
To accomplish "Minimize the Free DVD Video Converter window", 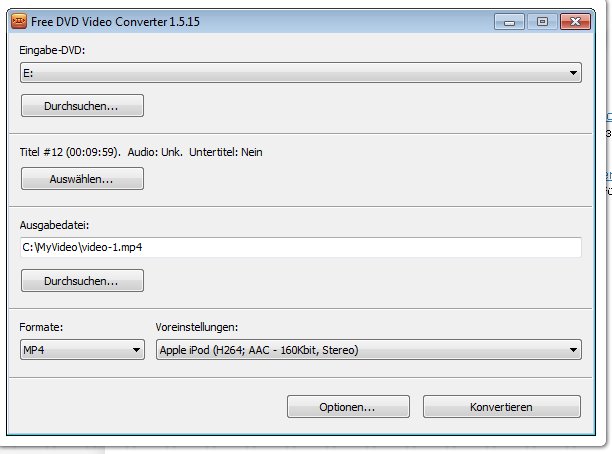I will pos(513,21).
